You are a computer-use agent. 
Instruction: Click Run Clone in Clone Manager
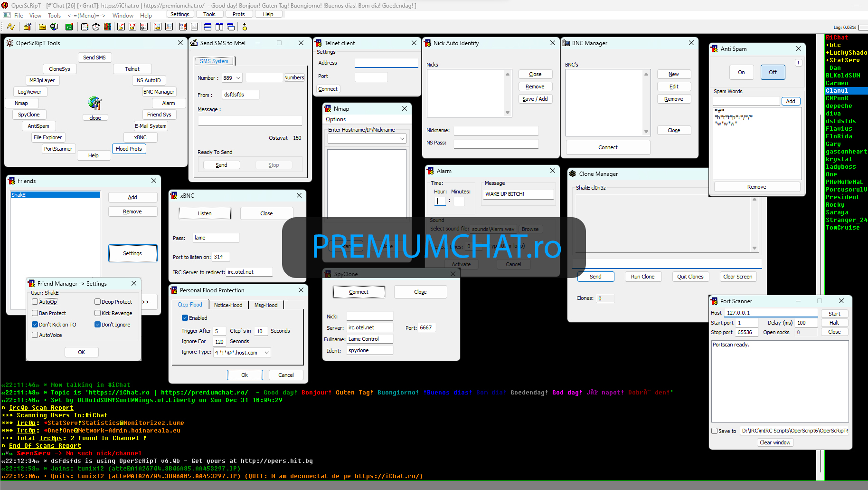click(x=642, y=277)
